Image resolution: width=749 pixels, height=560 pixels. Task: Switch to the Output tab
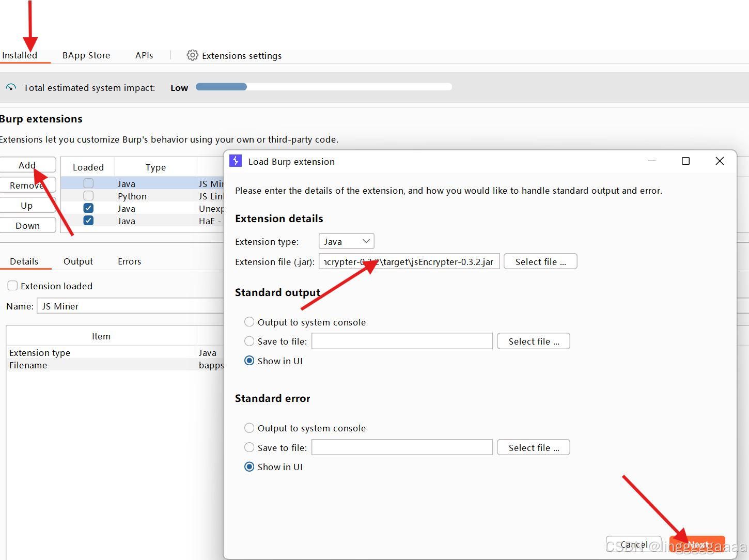(x=78, y=261)
